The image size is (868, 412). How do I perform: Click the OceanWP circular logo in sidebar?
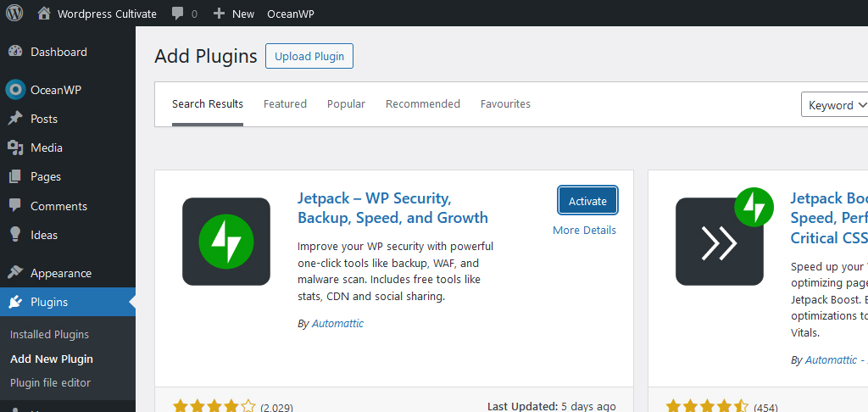[x=15, y=90]
